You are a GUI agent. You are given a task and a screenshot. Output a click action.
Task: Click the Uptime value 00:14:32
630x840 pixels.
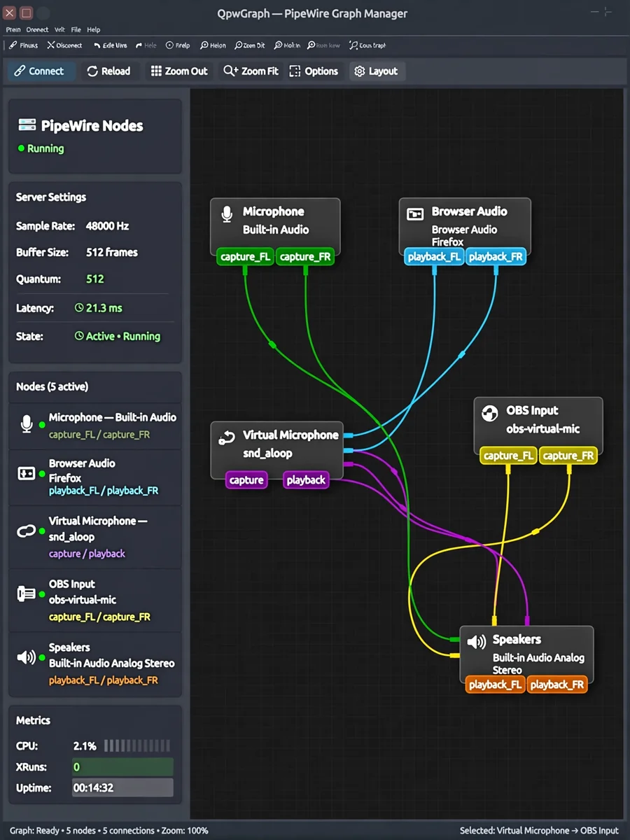tap(122, 788)
